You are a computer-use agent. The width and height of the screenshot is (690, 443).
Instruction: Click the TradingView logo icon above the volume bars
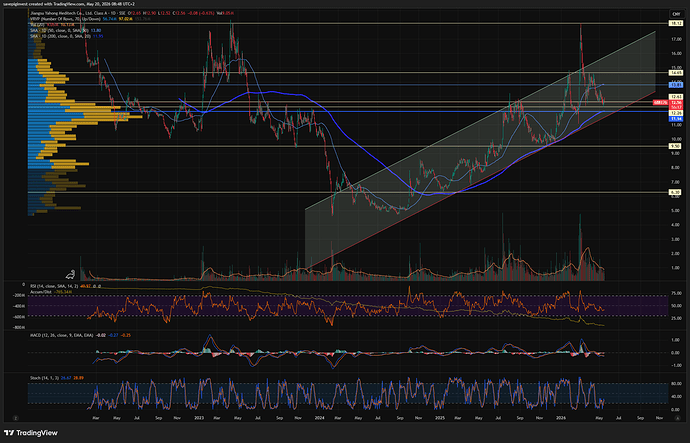(x=70, y=275)
